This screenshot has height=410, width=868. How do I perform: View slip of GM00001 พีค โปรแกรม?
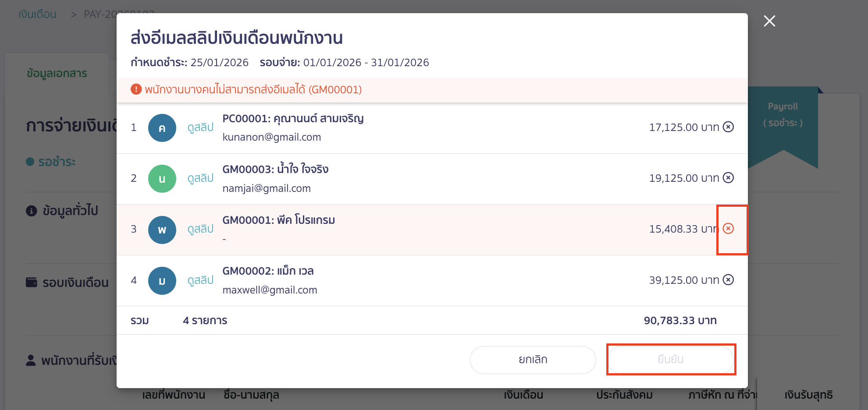coord(200,229)
